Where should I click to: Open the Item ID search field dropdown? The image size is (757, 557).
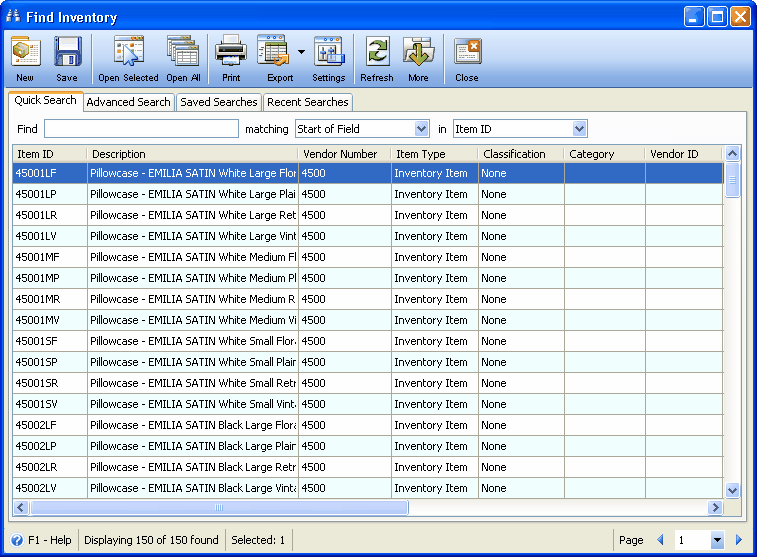click(x=579, y=129)
